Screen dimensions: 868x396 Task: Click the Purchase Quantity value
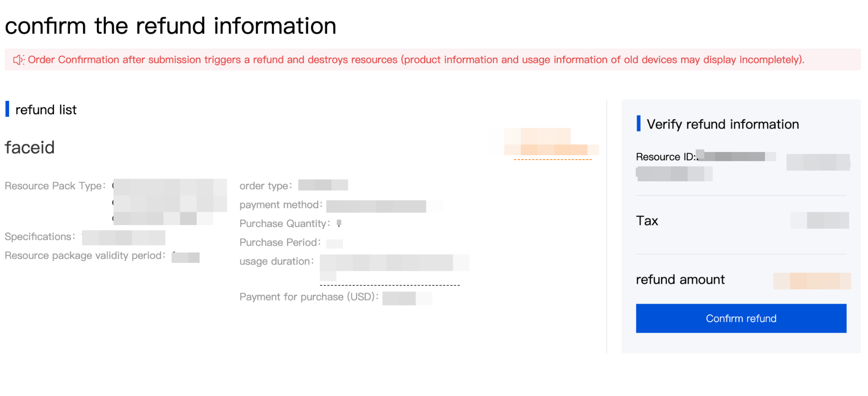(339, 223)
